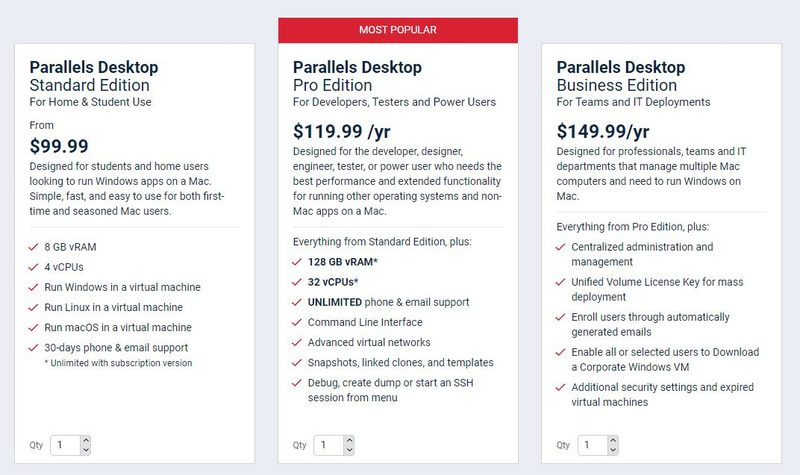Viewport: 800px width, 475px height.
Task: Click the checkmark next to 128 GB vRAM
Action: [x=298, y=262]
